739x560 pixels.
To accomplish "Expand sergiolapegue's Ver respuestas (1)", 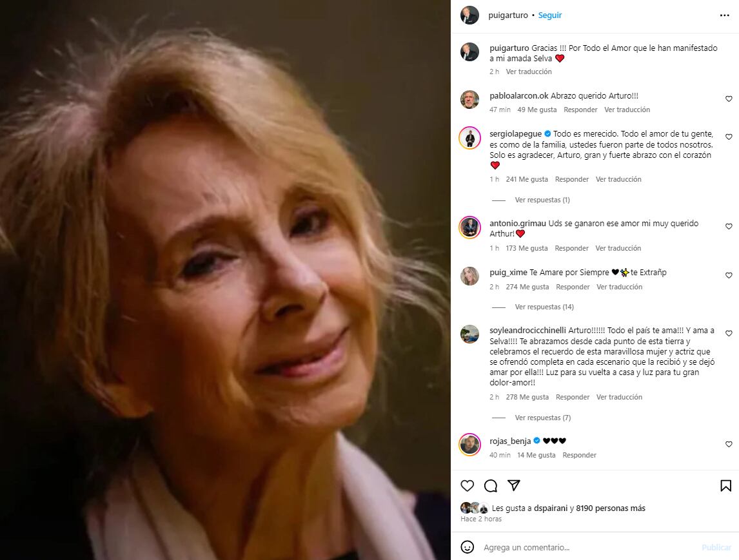I will click(x=542, y=200).
